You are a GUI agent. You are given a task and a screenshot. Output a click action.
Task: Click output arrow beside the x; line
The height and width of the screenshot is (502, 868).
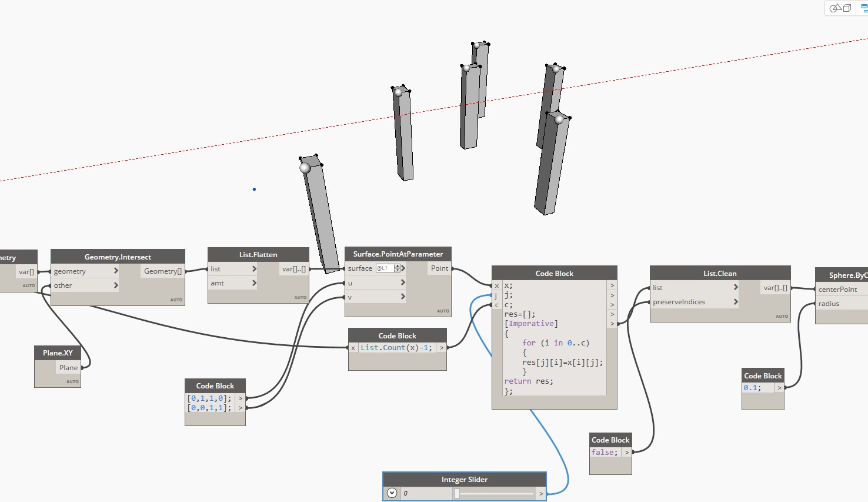612,285
